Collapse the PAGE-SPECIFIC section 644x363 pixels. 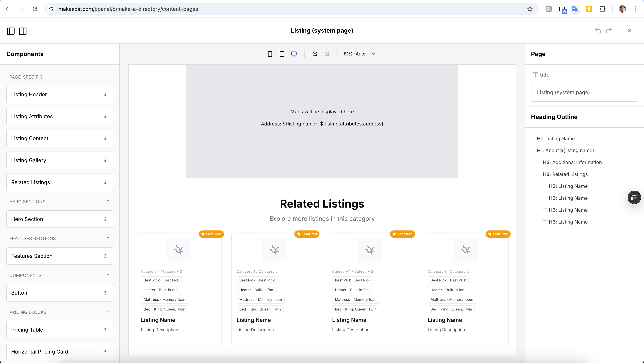tap(108, 76)
